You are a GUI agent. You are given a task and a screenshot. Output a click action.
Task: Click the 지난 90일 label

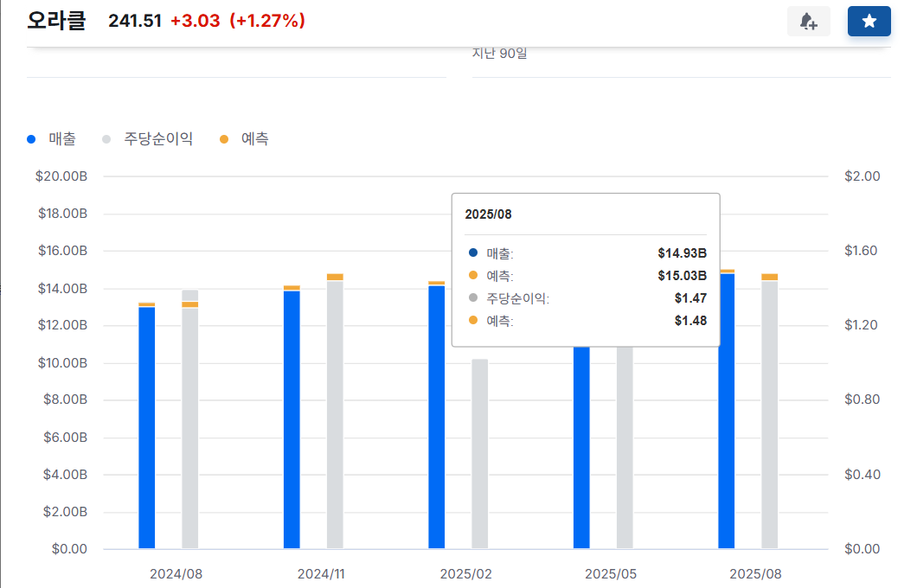click(x=499, y=54)
